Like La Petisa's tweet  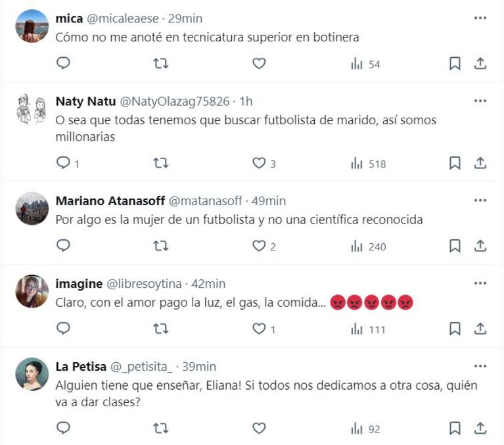pos(260,429)
